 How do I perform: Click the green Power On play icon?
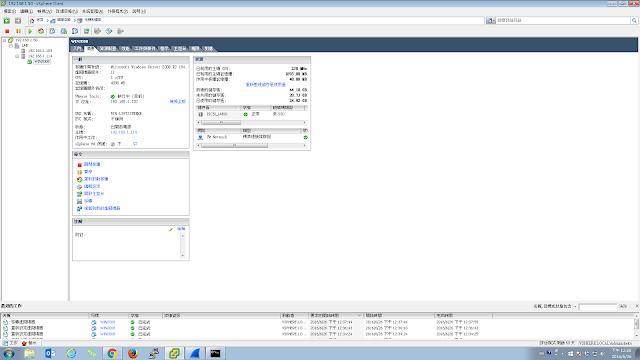30,31
